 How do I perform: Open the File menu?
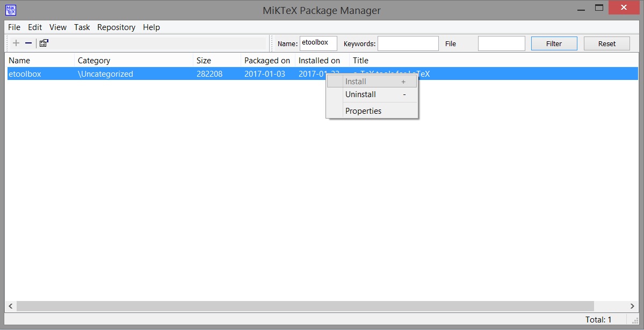point(14,27)
